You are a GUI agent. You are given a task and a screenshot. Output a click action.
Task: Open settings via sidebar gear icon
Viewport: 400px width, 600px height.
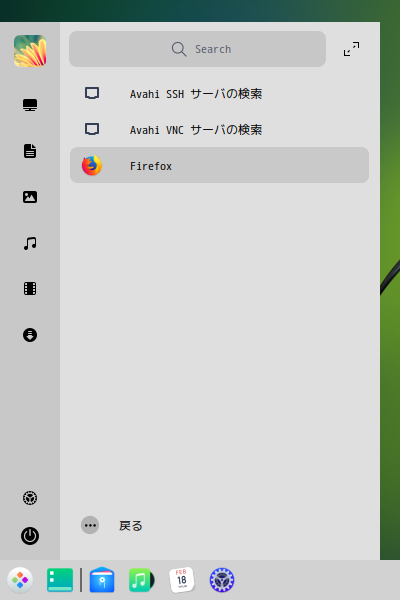click(x=30, y=498)
